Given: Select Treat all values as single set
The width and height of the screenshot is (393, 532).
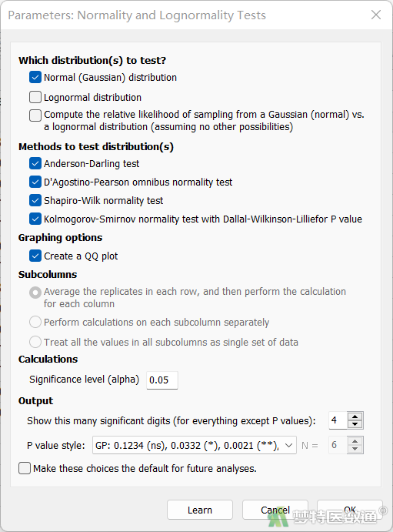Looking at the screenshot, I should pos(35,342).
